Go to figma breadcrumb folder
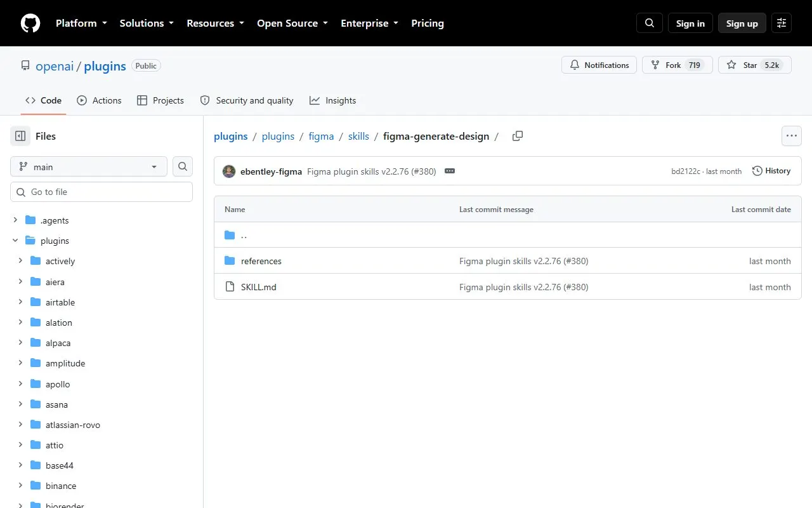Screen dimensions: 812x508 tap(321, 136)
